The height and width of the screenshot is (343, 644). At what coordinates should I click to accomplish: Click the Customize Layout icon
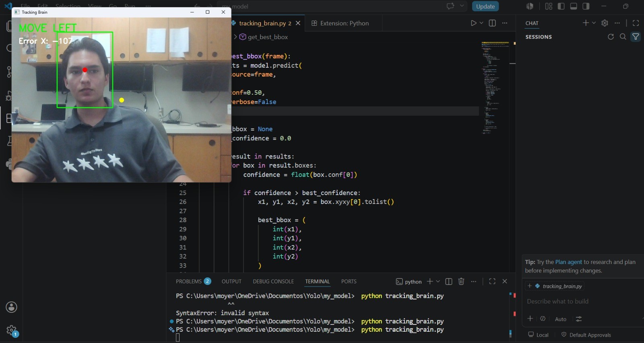pos(549,6)
